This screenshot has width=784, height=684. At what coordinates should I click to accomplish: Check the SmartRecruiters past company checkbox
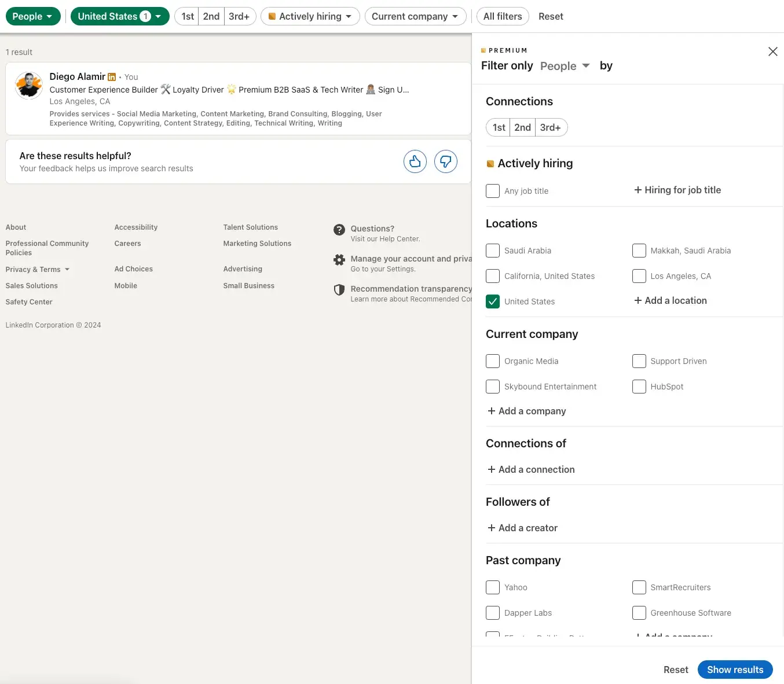(639, 587)
